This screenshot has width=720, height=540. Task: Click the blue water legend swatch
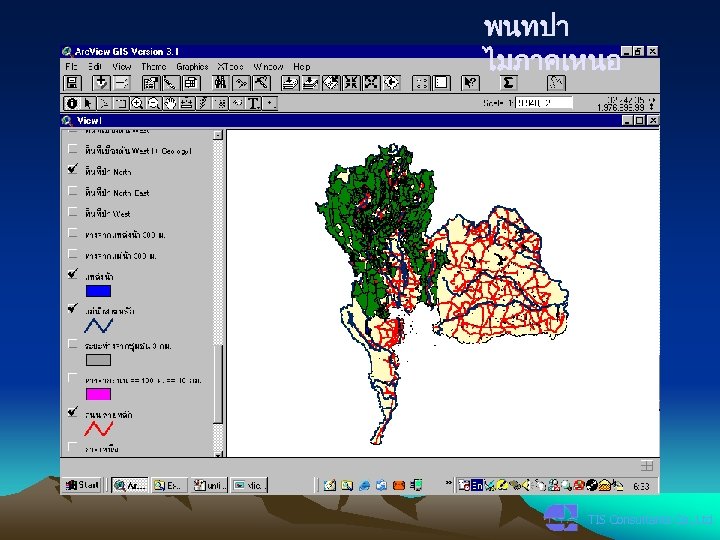pos(98,291)
